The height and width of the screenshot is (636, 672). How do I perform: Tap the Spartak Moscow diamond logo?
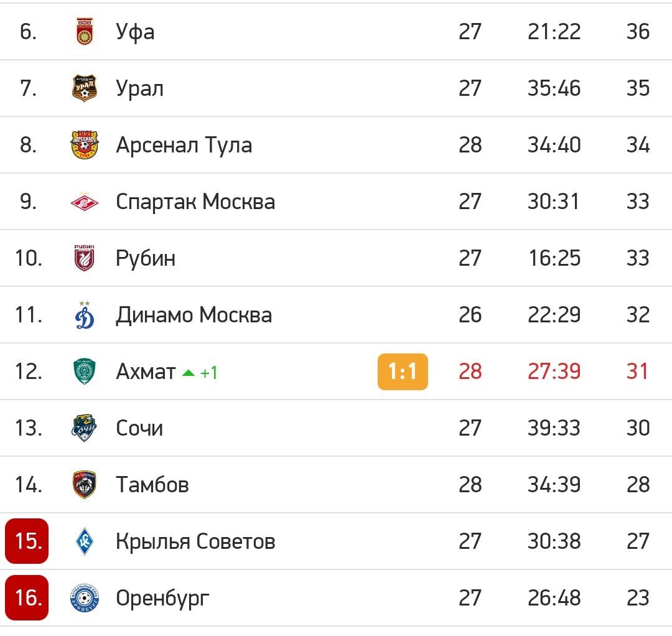(85, 202)
